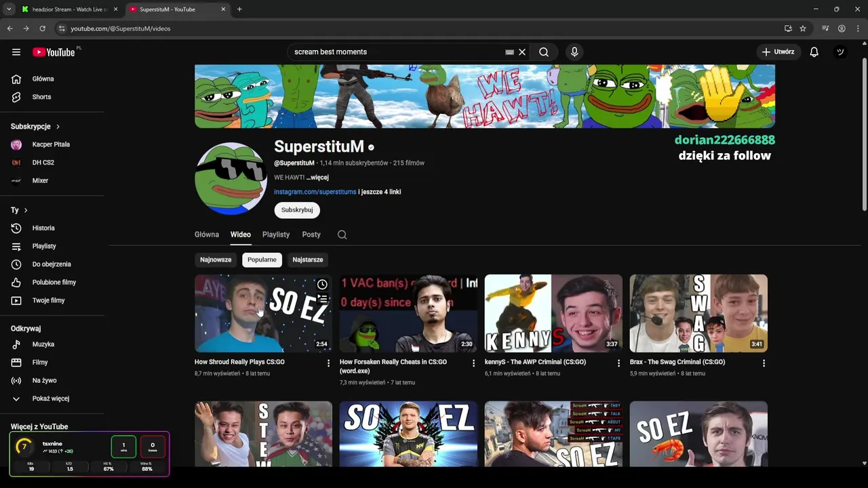Open the on-screen keyboard icon in search

pos(510,52)
